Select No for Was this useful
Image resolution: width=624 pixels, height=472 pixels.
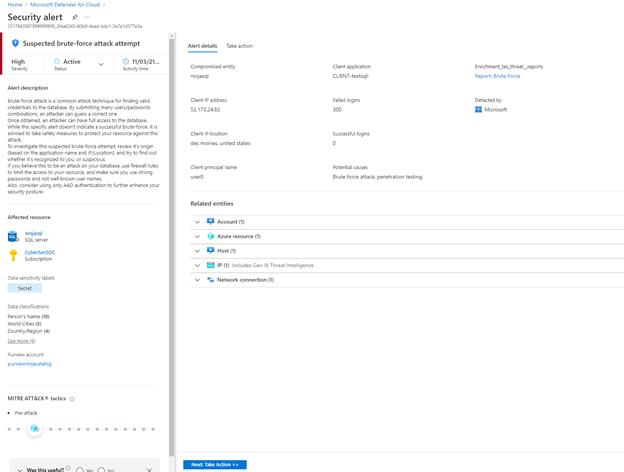[101, 470]
